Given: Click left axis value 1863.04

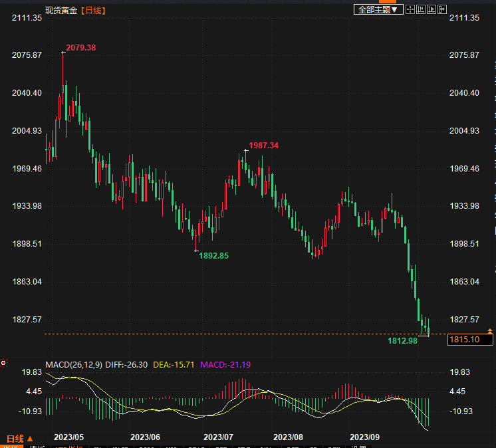Looking at the screenshot, I should coord(27,282).
